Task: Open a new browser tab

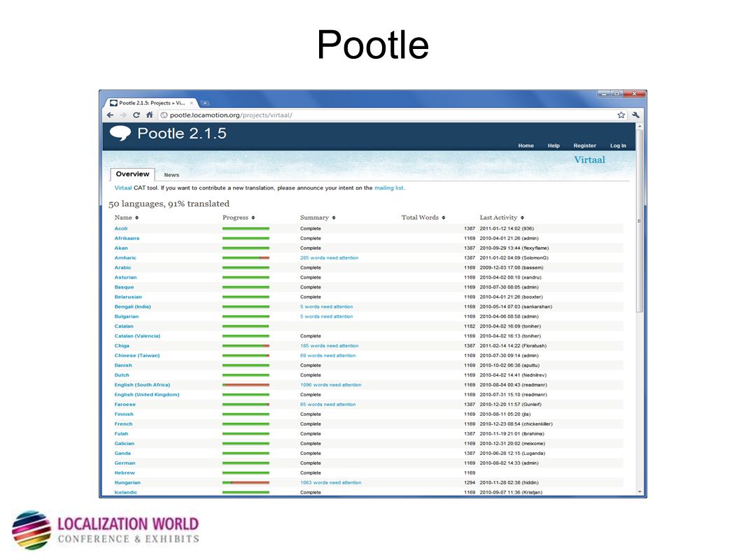Action: click(205, 103)
